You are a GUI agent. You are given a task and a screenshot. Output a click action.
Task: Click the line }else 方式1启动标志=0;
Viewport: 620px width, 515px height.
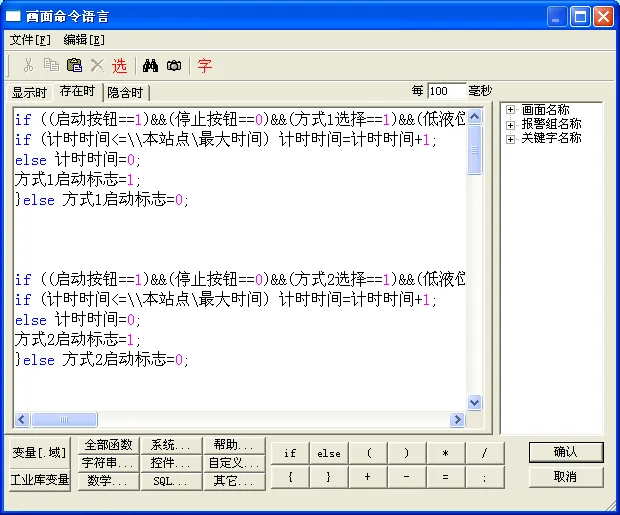pos(102,200)
